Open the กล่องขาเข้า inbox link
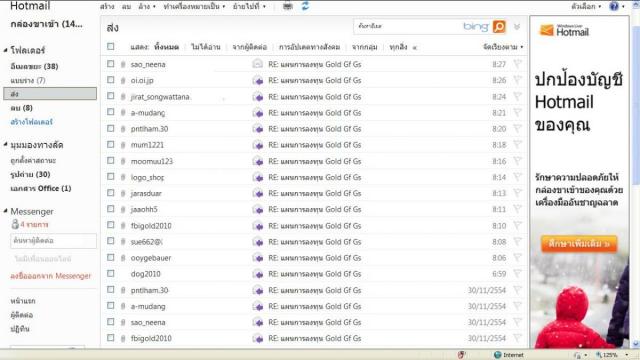The image size is (640, 360). point(46,24)
